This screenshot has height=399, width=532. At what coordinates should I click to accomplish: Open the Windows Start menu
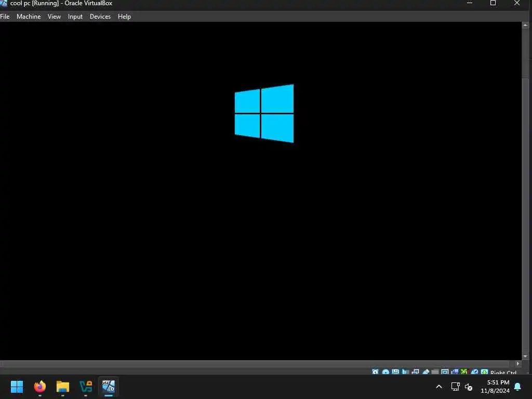coord(17,387)
